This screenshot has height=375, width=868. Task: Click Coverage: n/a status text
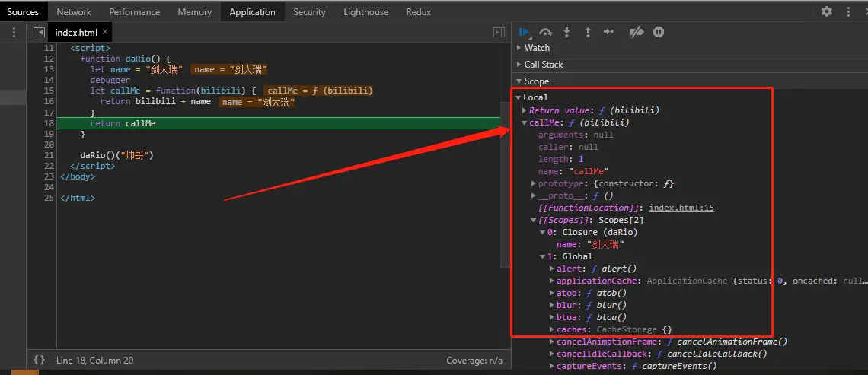point(474,360)
